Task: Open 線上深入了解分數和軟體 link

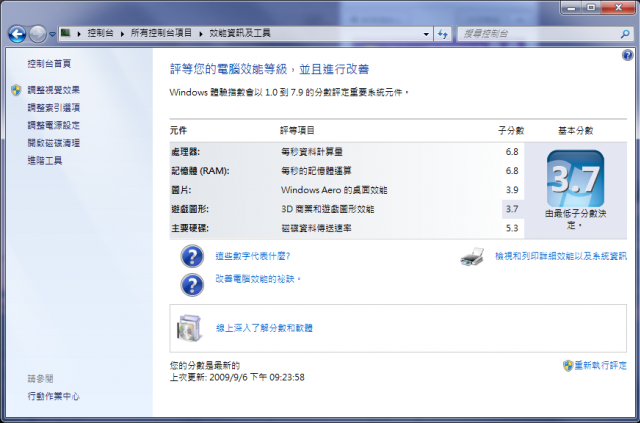Action: (264, 328)
